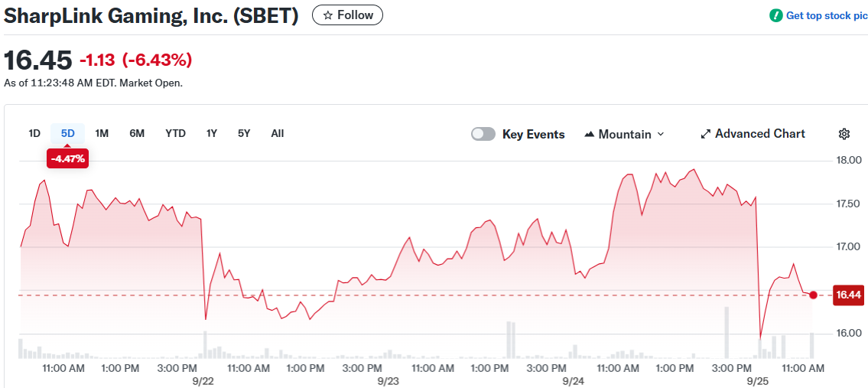Click the red current price dot on chart

coord(813,295)
